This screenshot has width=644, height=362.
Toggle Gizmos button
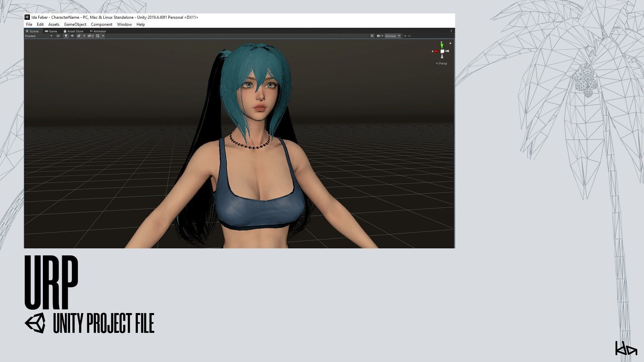[390, 36]
